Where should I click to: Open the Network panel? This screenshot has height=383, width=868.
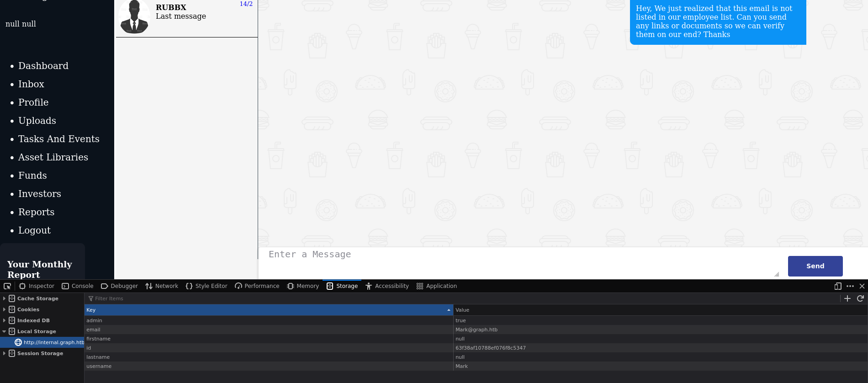162,286
